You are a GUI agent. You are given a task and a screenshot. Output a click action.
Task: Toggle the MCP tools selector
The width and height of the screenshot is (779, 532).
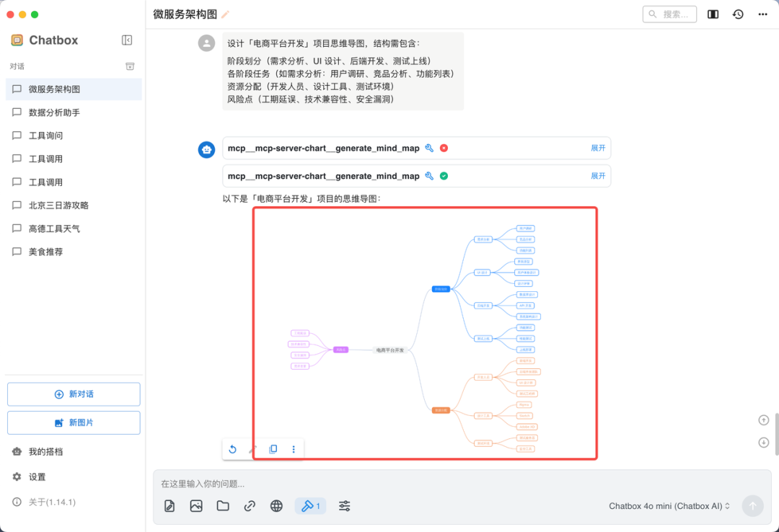point(310,505)
